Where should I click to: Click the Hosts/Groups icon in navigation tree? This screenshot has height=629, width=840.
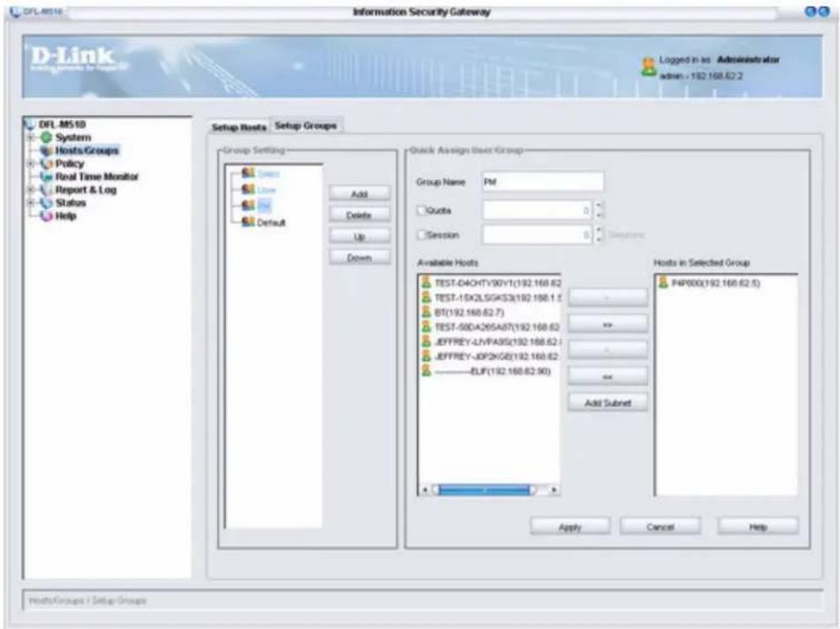coord(46,151)
